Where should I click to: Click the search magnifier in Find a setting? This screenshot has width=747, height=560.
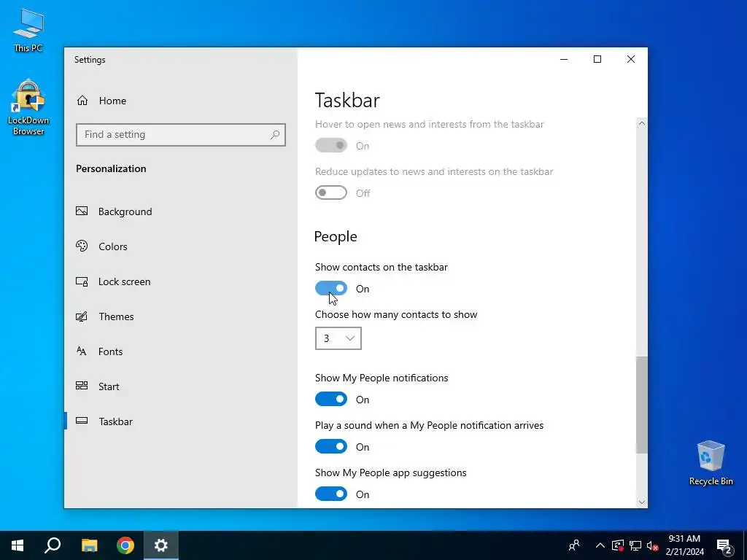[275, 135]
